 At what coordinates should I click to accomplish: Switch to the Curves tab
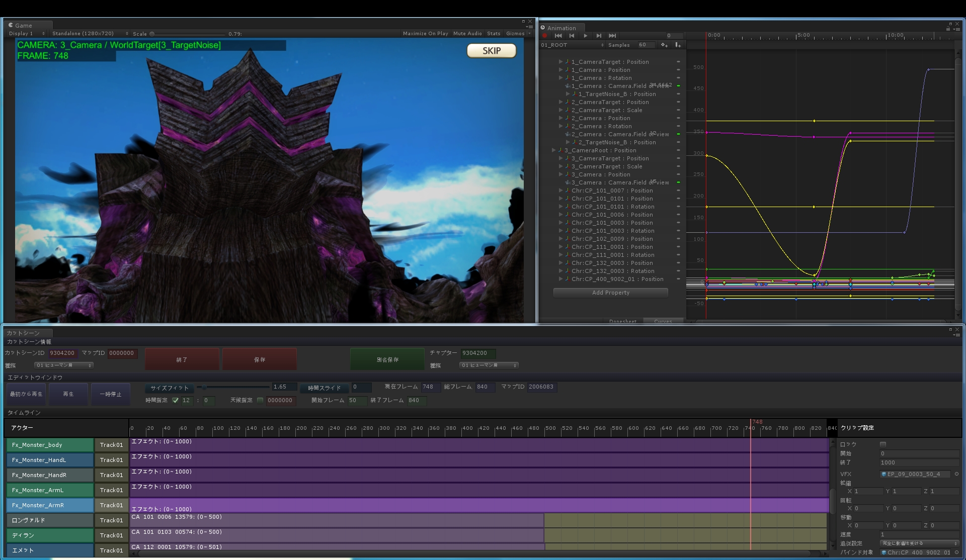coord(663,321)
